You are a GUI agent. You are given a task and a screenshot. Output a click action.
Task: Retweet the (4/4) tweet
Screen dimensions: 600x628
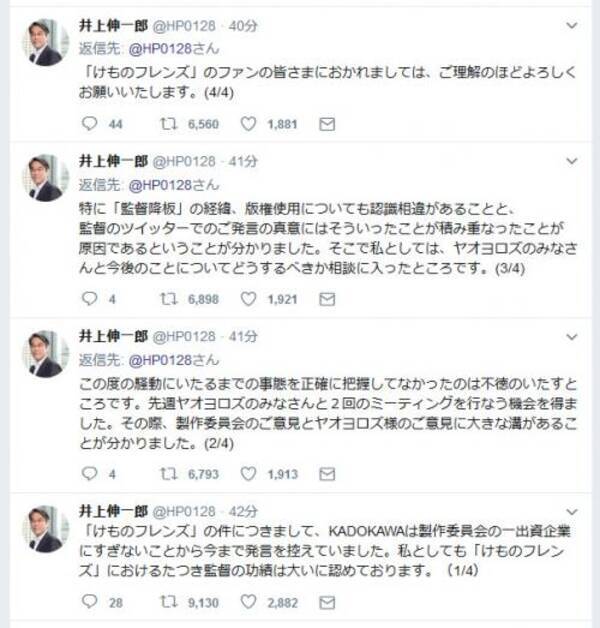[167, 124]
